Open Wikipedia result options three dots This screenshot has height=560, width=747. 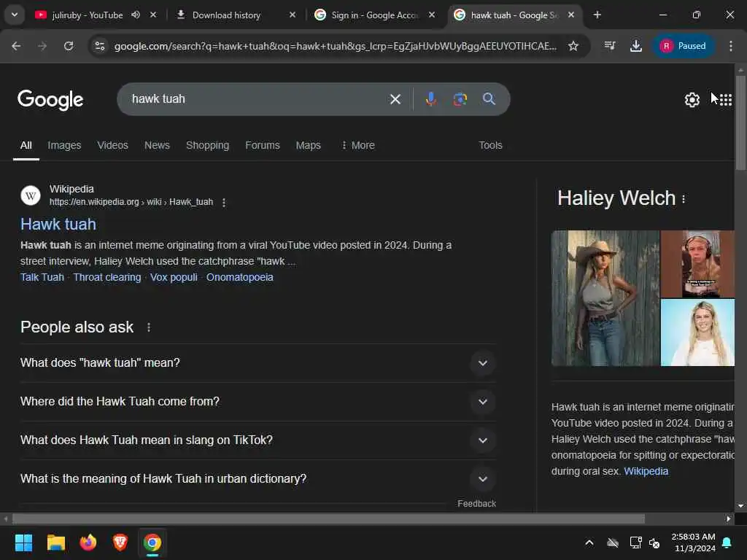(224, 203)
